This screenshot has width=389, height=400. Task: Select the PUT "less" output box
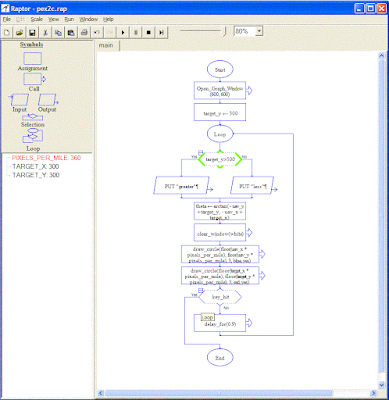252,186
